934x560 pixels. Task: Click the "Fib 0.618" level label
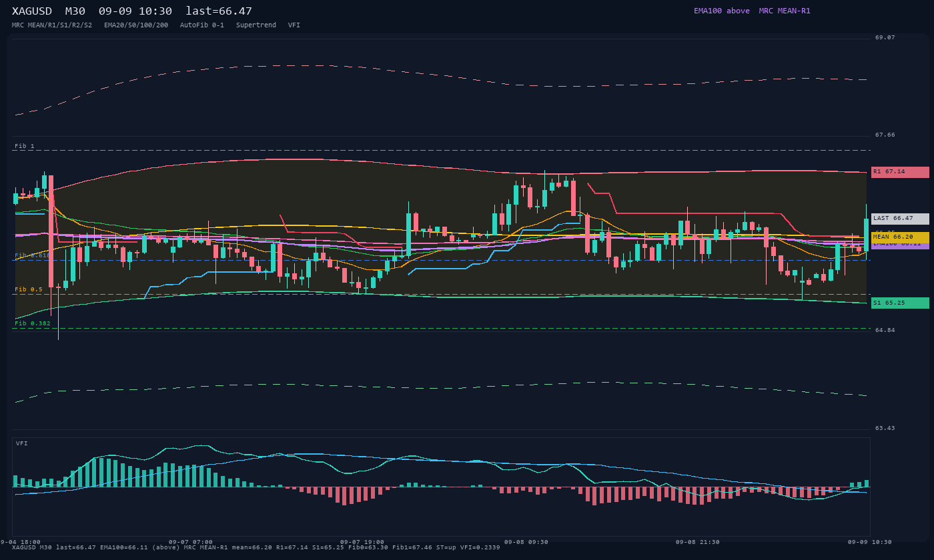[33, 255]
